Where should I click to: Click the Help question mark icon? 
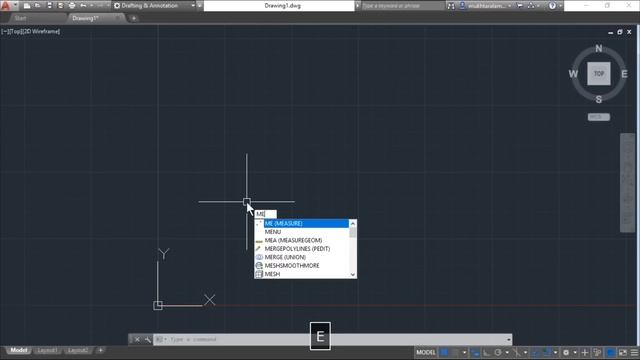coord(552,6)
